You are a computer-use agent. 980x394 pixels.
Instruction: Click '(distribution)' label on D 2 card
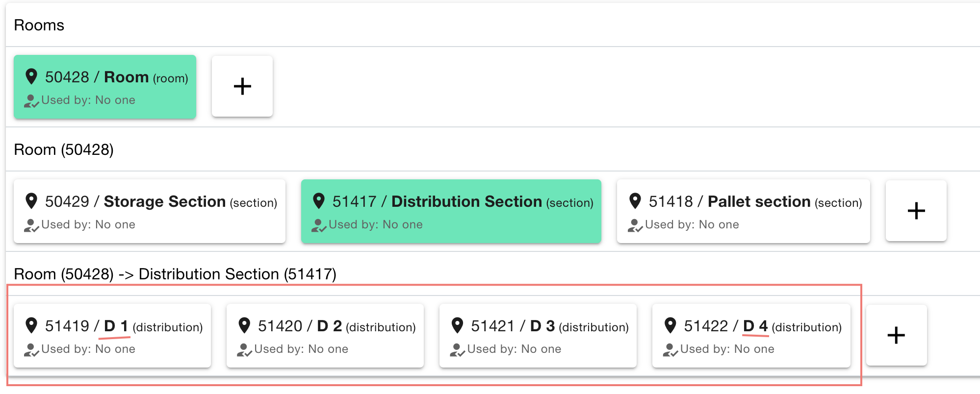(381, 327)
